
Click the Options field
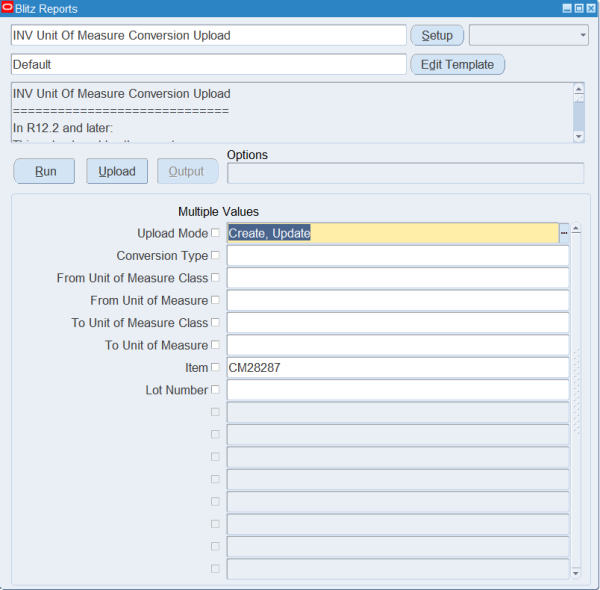[406, 173]
